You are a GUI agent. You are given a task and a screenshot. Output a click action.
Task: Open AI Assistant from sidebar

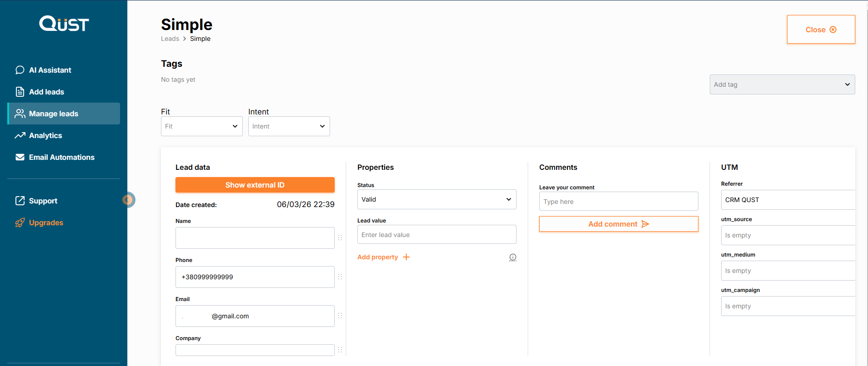coord(50,70)
